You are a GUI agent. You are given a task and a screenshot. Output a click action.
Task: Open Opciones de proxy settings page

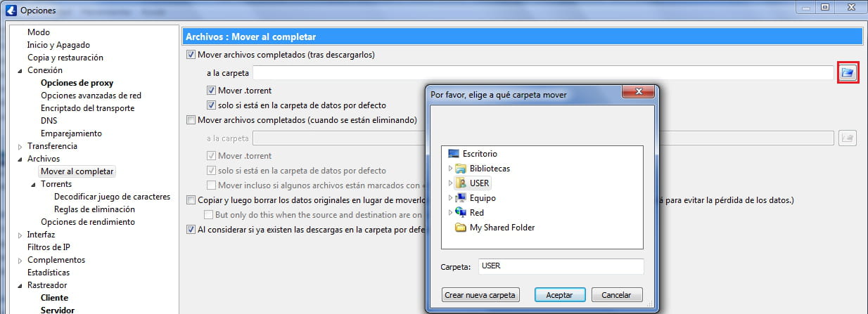77,83
